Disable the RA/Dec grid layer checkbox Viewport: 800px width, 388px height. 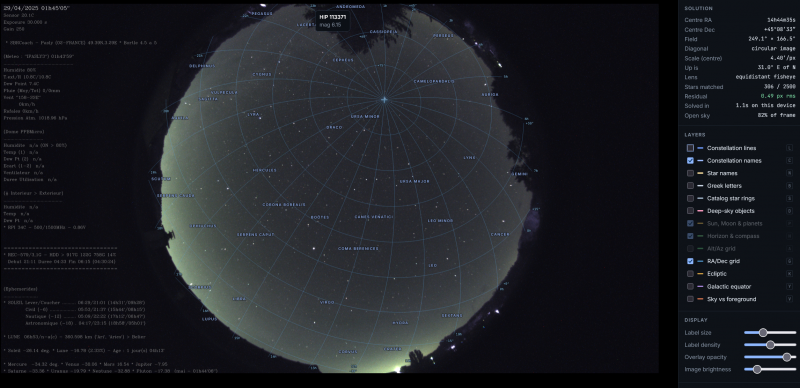coord(690,261)
